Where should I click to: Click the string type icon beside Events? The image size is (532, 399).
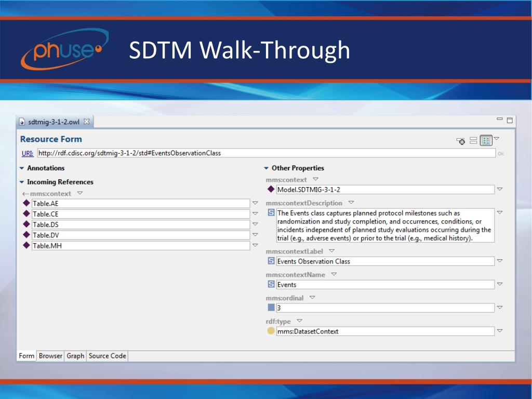[x=271, y=284]
